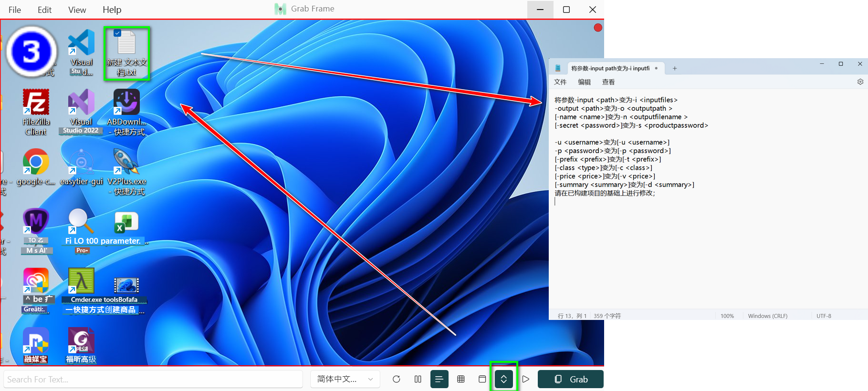Toggle the window frame icon button
Screen dimensions: 868x391
coord(482,379)
